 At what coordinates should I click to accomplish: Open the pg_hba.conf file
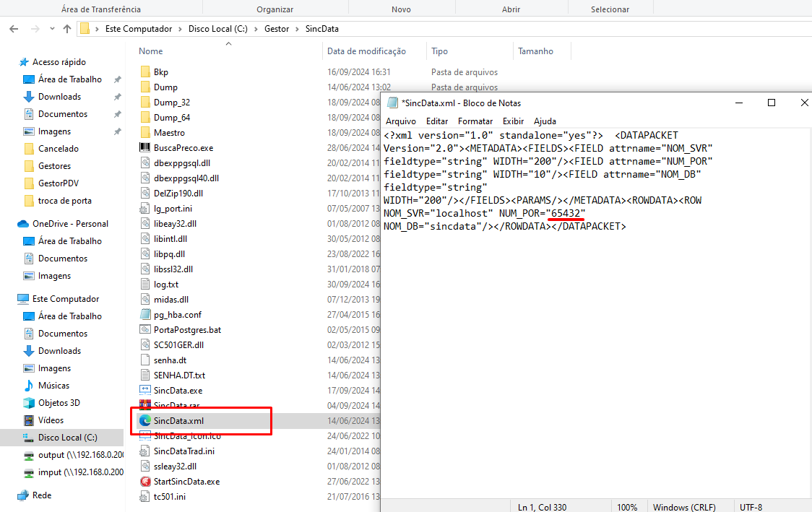(177, 314)
